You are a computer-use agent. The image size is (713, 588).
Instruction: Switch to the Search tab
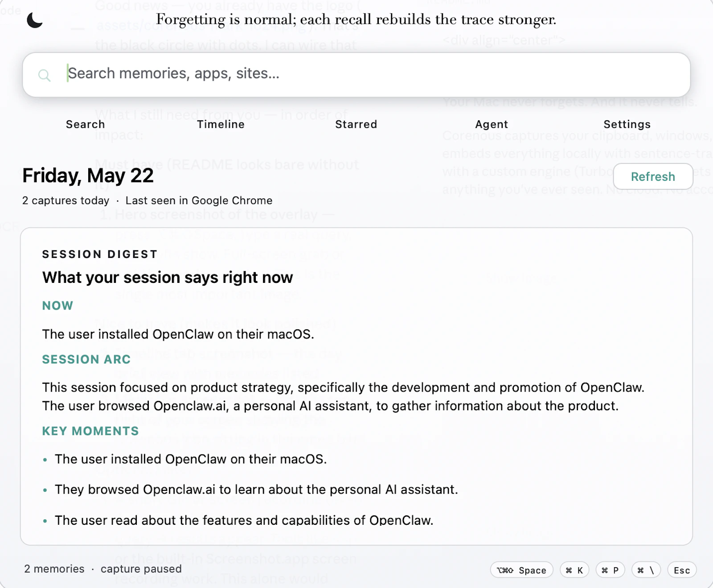point(86,124)
